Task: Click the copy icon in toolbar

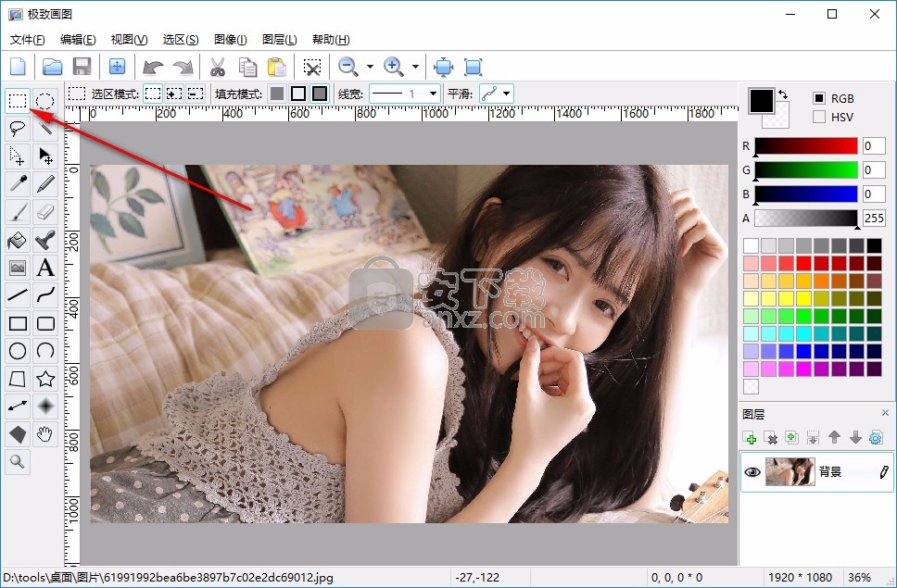Action: pos(247,67)
